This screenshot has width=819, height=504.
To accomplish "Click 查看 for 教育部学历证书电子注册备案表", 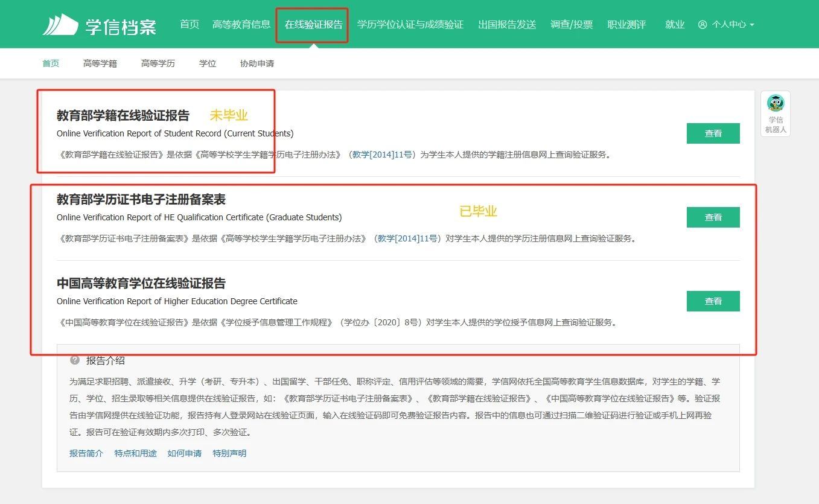I will pyautogui.click(x=713, y=217).
